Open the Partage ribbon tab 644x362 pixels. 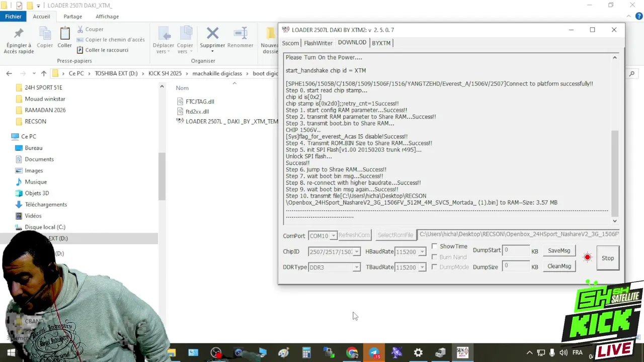click(x=72, y=16)
